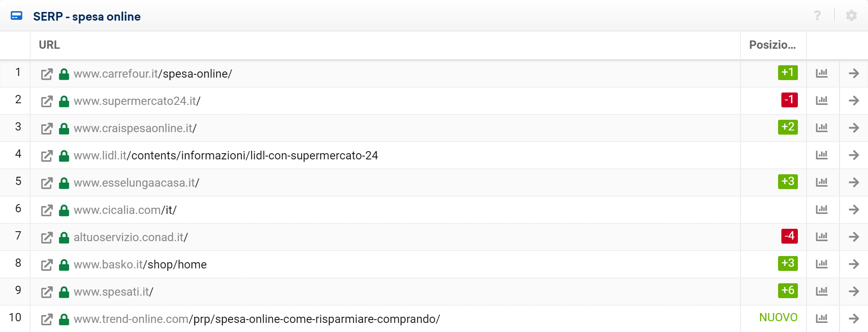Click arrow icon on spesati.it row
The height and width of the screenshot is (332, 868).
pos(854,291)
